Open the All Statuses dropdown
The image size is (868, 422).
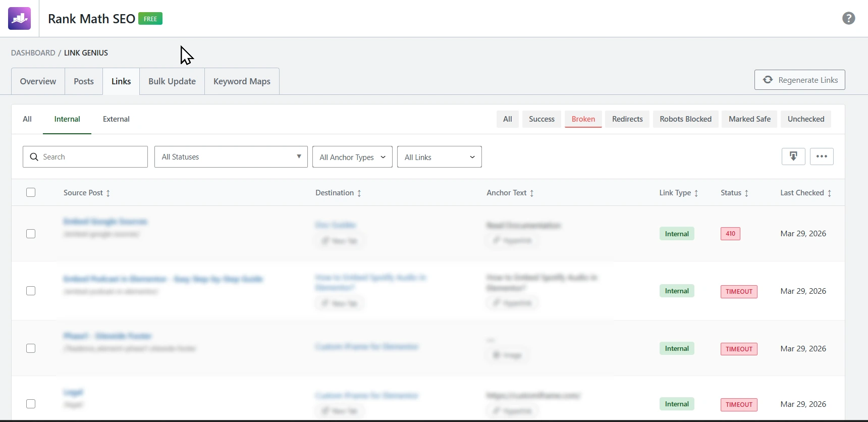tap(231, 157)
